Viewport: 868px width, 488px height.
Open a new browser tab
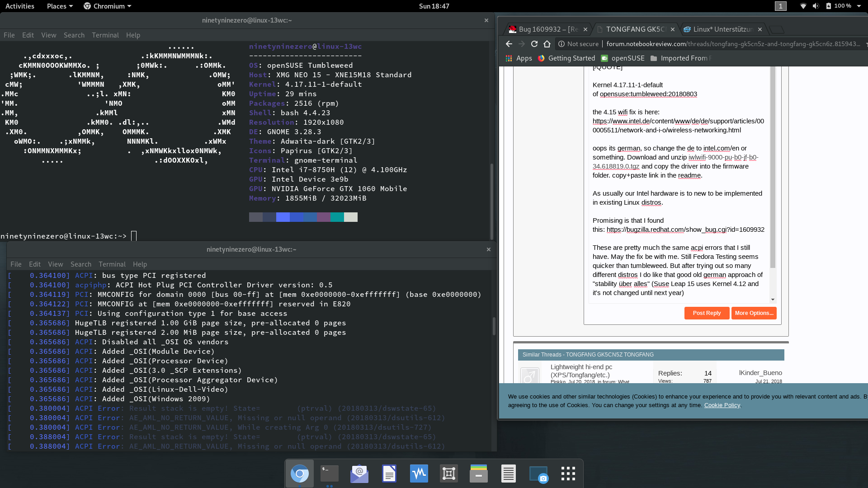(x=776, y=30)
